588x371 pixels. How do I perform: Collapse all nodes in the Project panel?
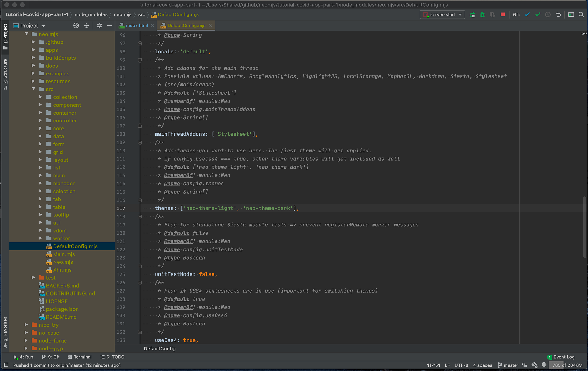[86, 26]
